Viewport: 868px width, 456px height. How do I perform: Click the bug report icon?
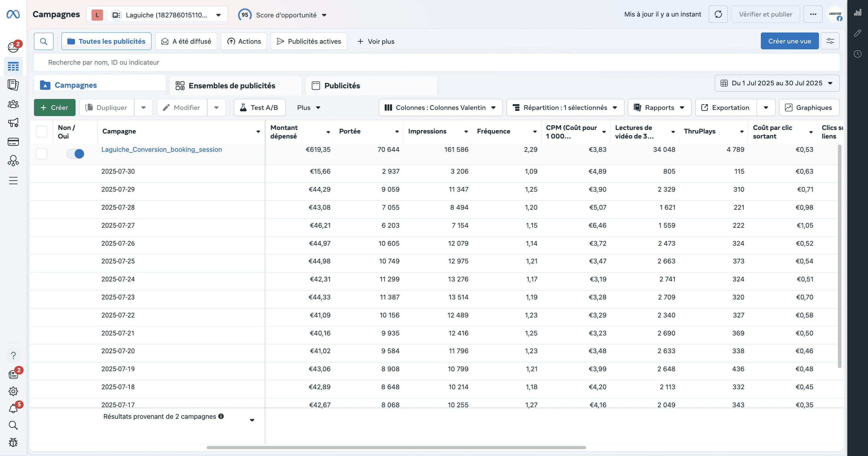(x=13, y=442)
